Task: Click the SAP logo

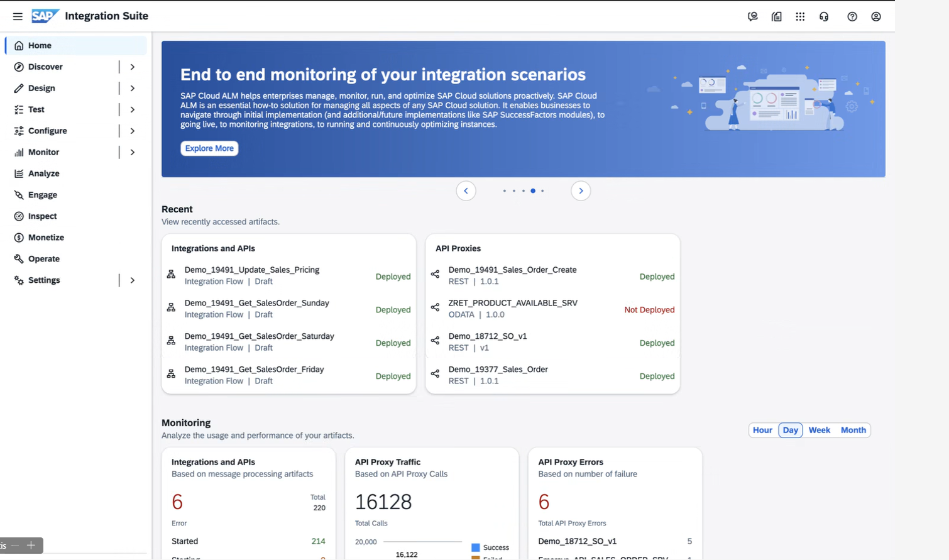Action: click(x=45, y=16)
